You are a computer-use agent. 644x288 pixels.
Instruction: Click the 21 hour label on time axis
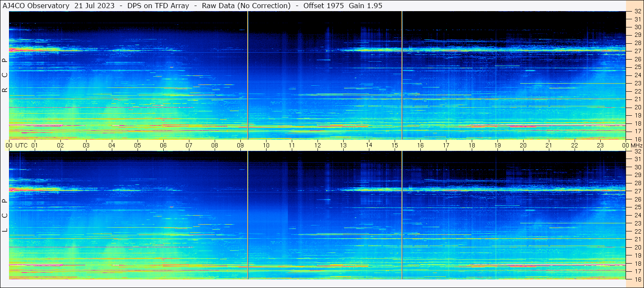click(549, 145)
